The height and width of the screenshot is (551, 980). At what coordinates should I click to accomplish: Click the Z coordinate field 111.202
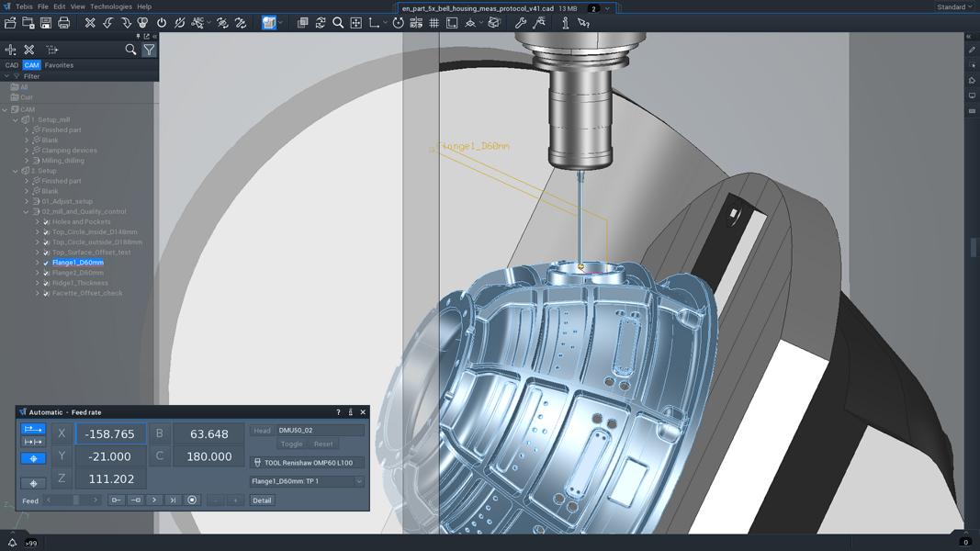(x=110, y=479)
